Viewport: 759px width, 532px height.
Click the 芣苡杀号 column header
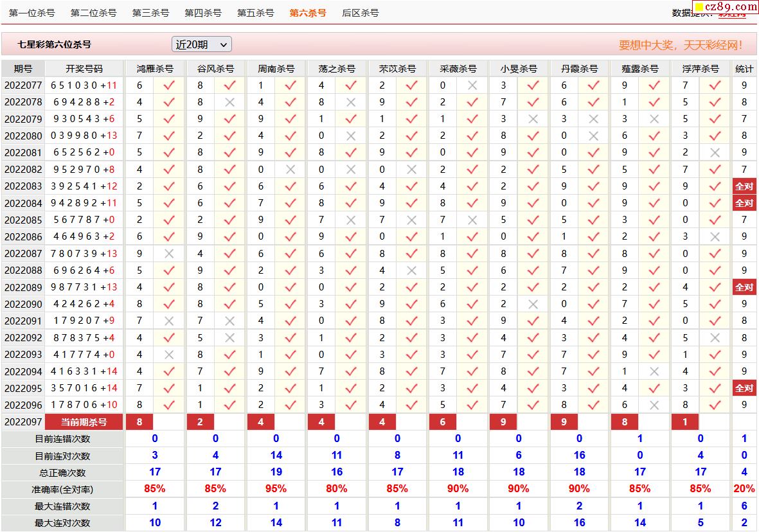397,69
